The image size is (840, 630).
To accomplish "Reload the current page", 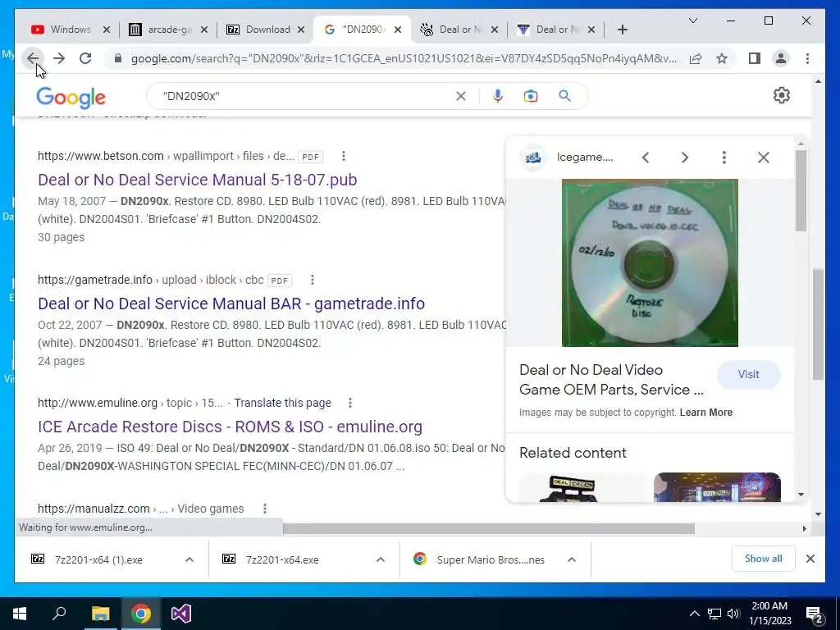I will click(x=85, y=58).
